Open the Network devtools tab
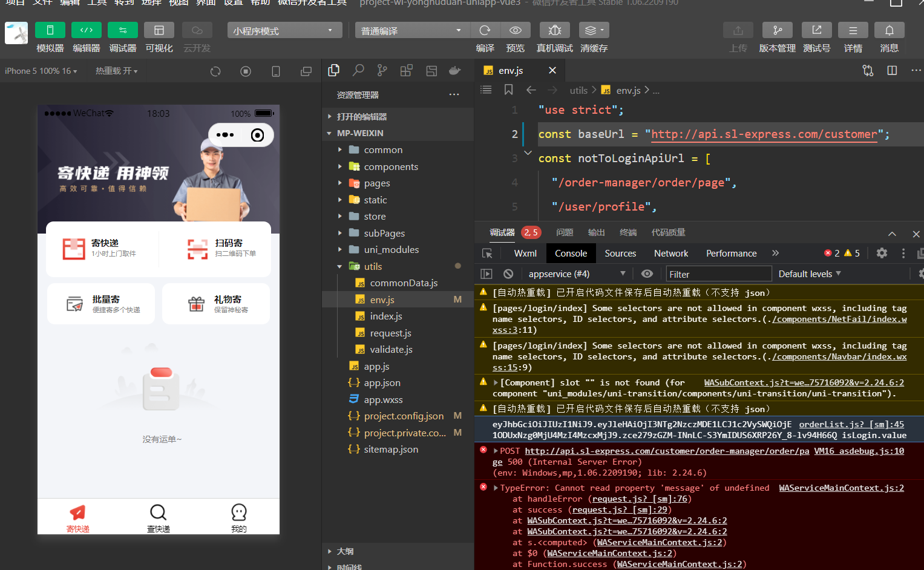Image resolution: width=924 pixels, height=570 pixels. pos(671,254)
